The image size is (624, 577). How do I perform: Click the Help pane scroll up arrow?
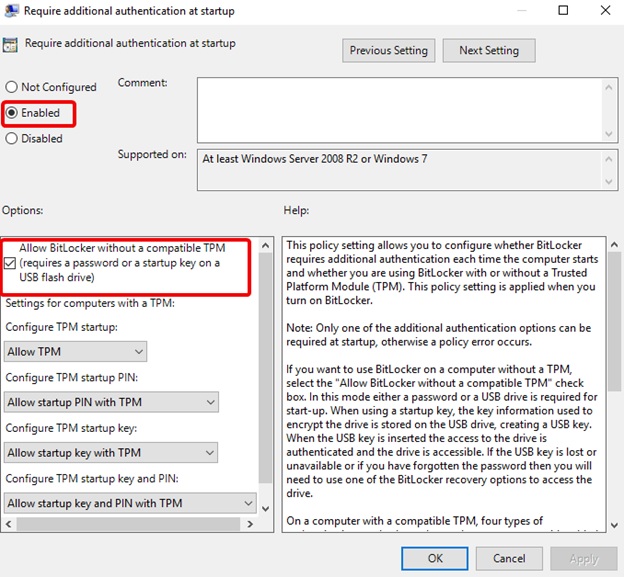(x=614, y=245)
